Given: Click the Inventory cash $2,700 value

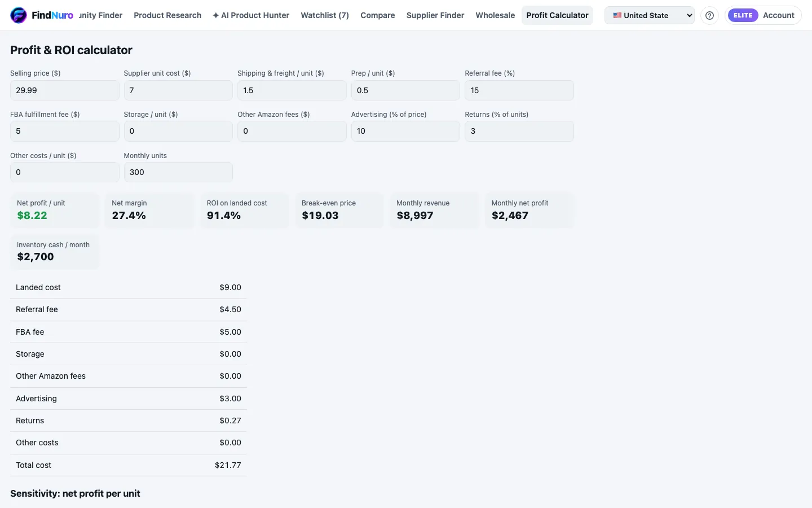Looking at the screenshot, I should [x=36, y=257].
